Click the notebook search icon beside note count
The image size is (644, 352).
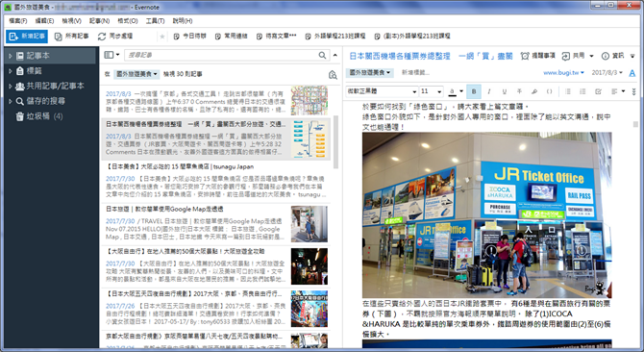pos(333,74)
